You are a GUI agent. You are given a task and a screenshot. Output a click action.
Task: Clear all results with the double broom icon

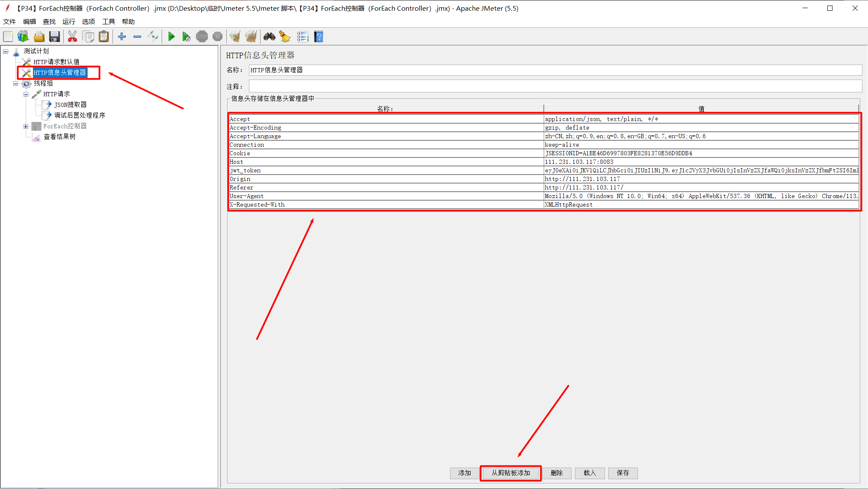pos(251,37)
